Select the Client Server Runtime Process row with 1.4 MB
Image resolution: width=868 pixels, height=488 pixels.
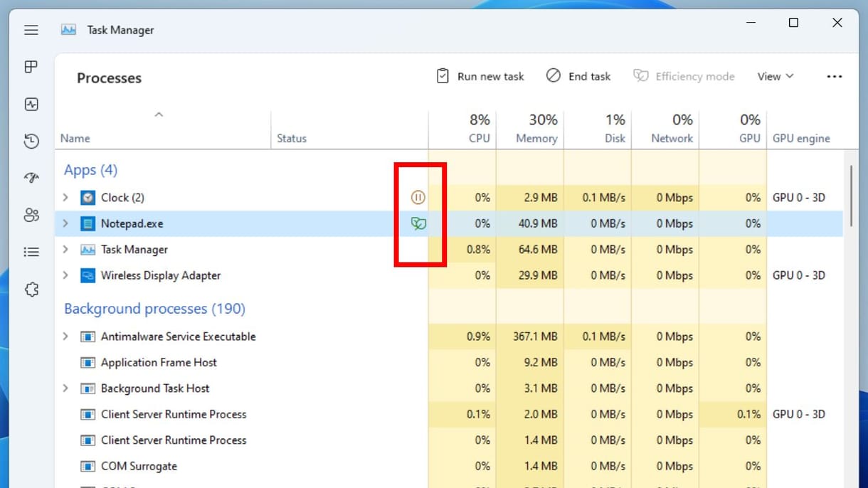(449, 440)
